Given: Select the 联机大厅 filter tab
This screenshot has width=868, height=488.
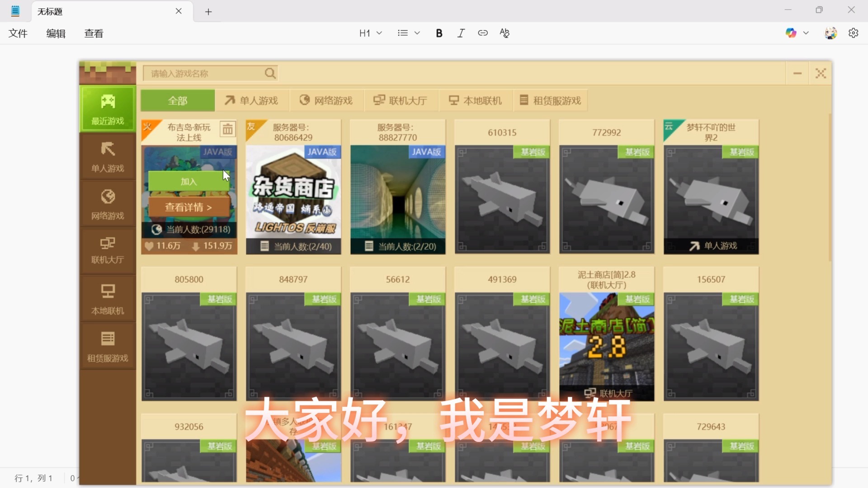Looking at the screenshot, I should click(x=401, y=100).
